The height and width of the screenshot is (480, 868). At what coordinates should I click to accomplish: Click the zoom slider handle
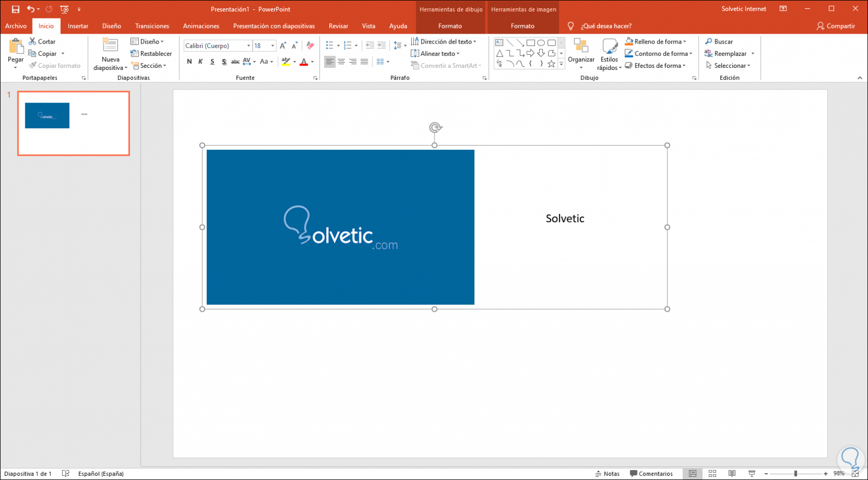point(795,474)
